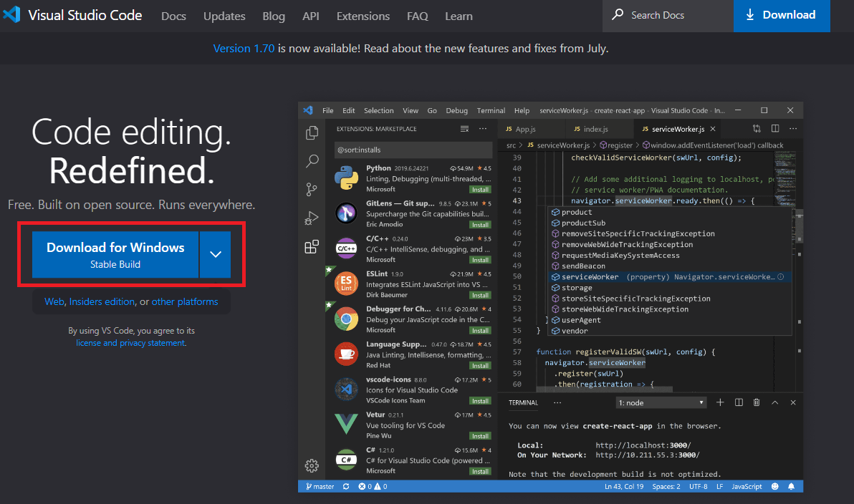The width and height of the screenshot is (854, 504).
Task: Kill terminal with trash icon
Action: tap(757, 402)
